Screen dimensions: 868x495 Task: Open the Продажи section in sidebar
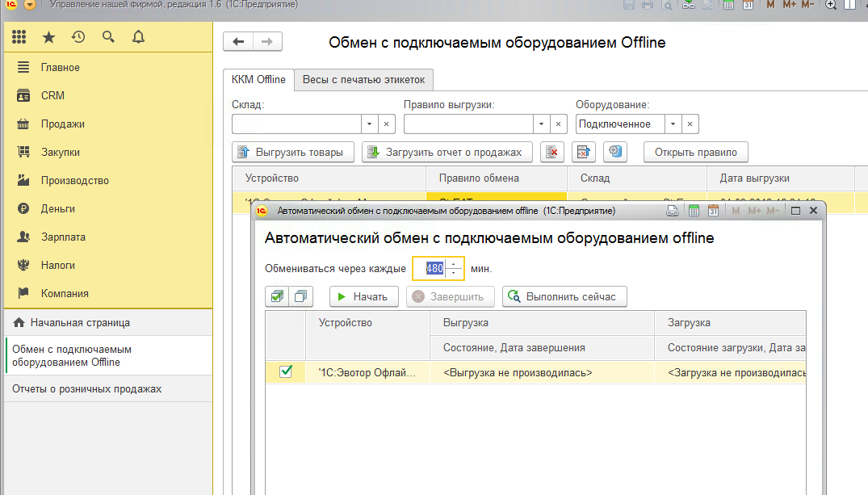point(63,124)
